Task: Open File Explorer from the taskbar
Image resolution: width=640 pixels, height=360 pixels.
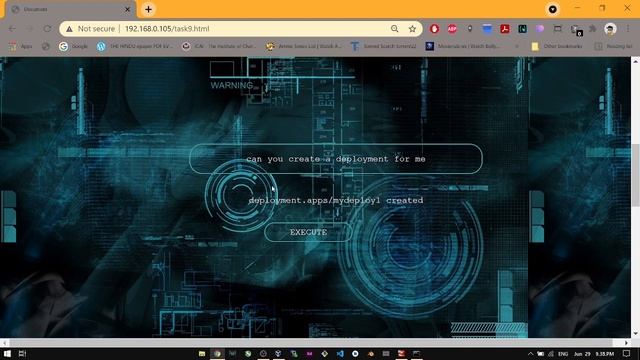Action: point(202,353)
